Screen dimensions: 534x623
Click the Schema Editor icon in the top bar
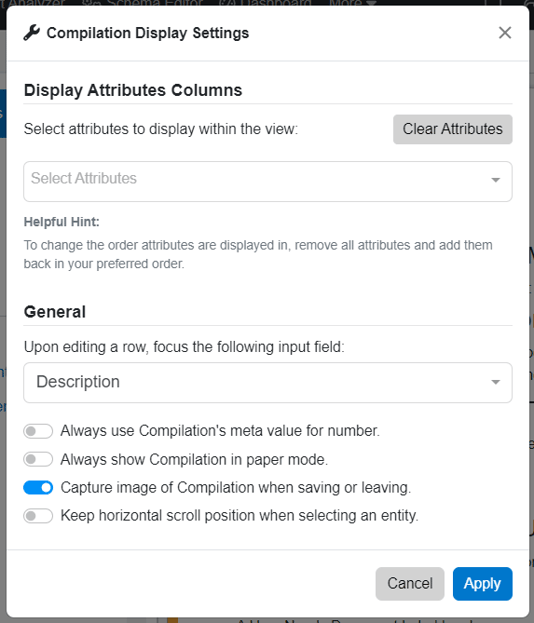click(93, 3)
